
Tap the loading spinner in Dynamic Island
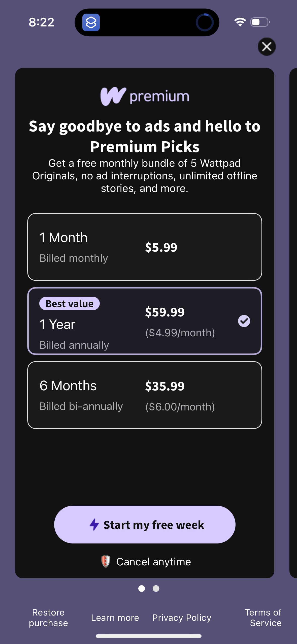click(205, 22)
